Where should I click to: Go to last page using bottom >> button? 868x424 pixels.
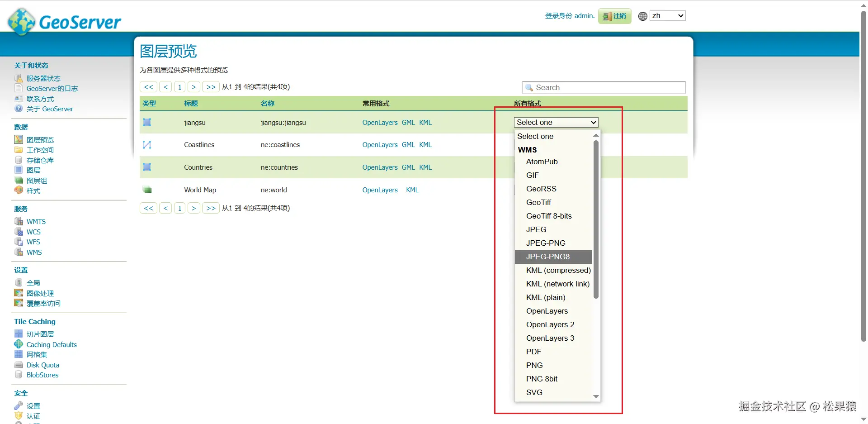(211, 208)
